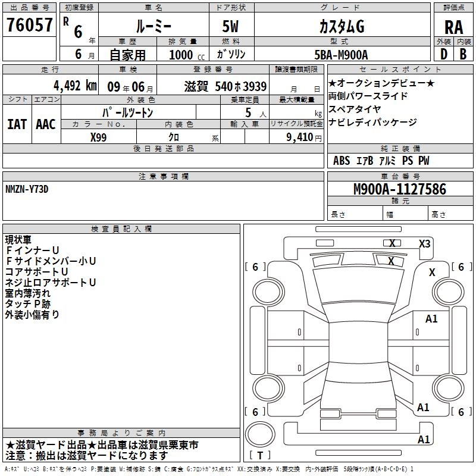
Task: Click the damage code legend at bottom
Action: (209, 469)
